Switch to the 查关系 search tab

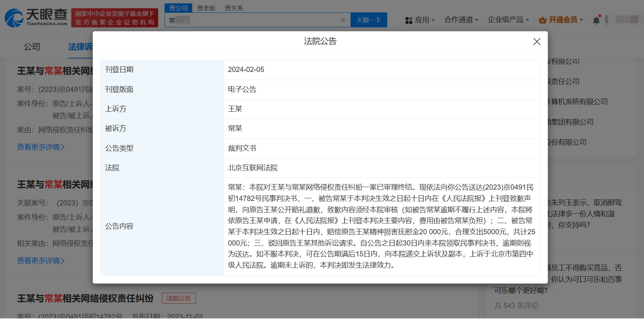pyautogui.click(x=234, y=8)
